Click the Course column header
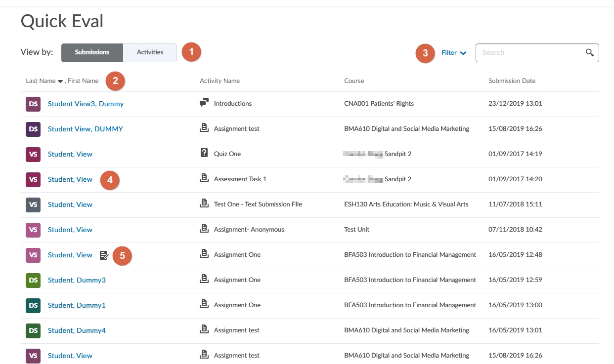 pyautogui.click(x=354, y=81)
